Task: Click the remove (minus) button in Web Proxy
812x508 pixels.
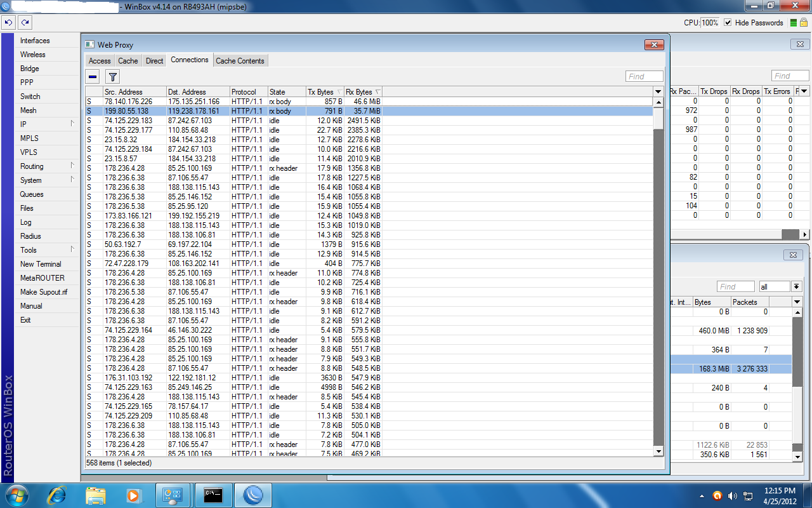Action: (93, 77)
